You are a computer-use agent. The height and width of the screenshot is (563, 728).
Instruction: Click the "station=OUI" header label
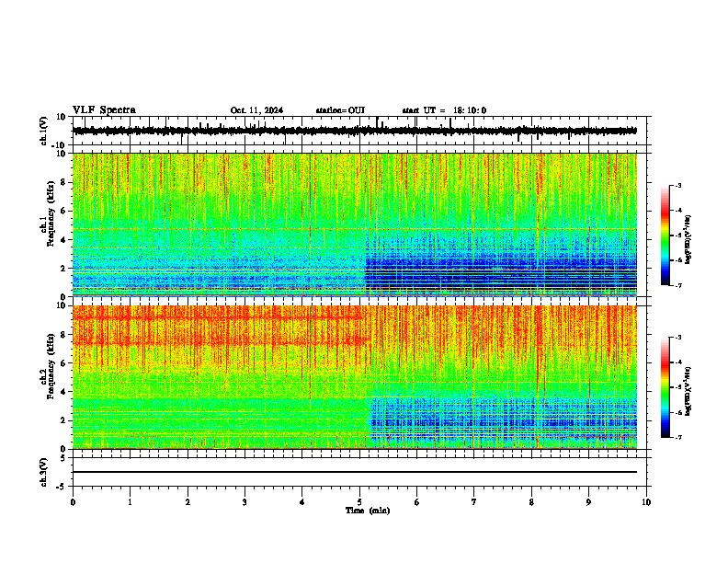(x=340, y=110)
